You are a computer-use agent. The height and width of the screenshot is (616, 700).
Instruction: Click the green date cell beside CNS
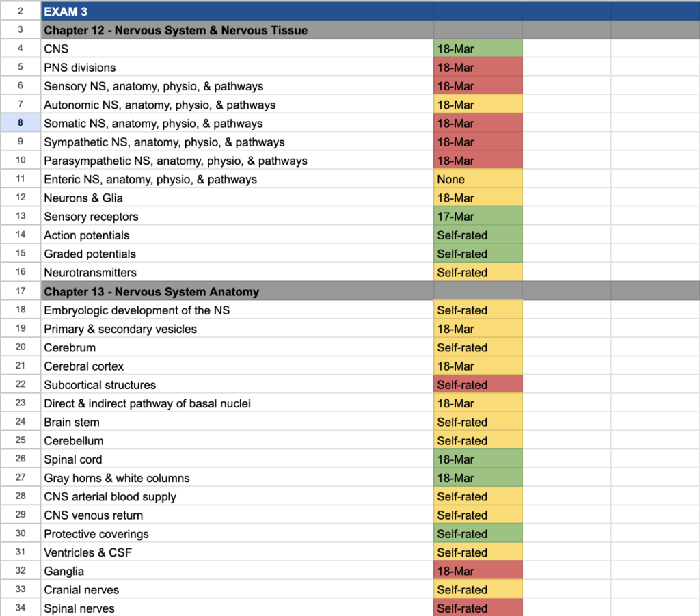click(478, 49)
